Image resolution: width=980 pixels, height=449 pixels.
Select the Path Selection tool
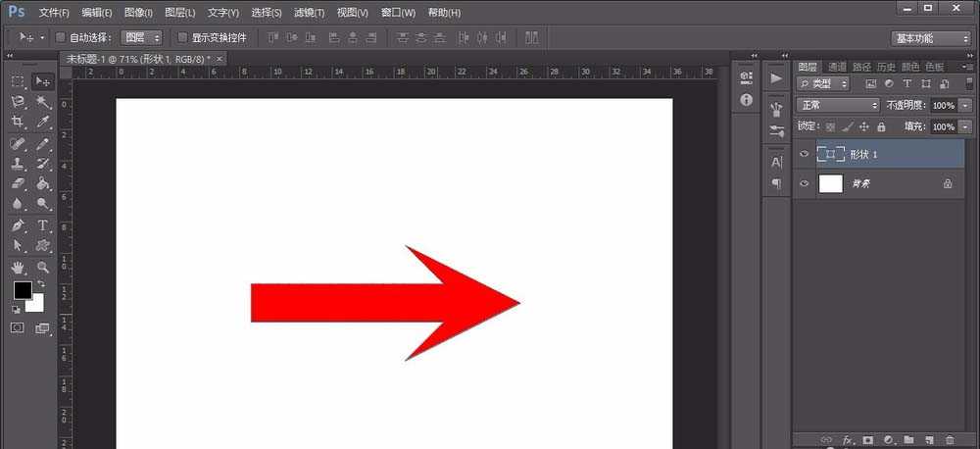click(18, 245)
